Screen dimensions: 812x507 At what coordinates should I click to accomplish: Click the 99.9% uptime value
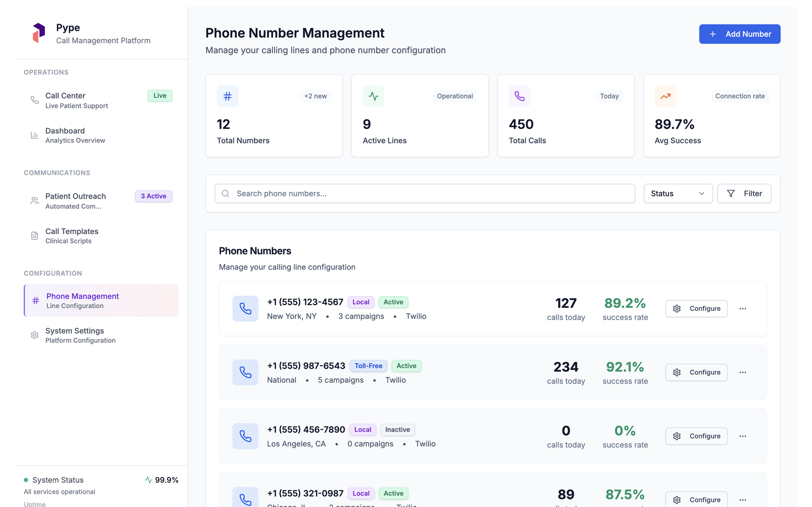click(167, 480)
